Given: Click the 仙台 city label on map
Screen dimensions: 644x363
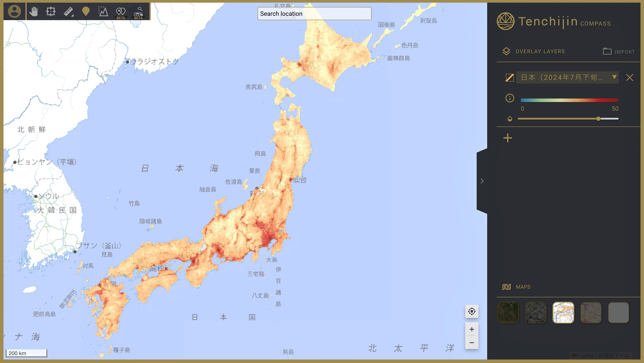Looking at the screenshot, I should coord(300,180).
